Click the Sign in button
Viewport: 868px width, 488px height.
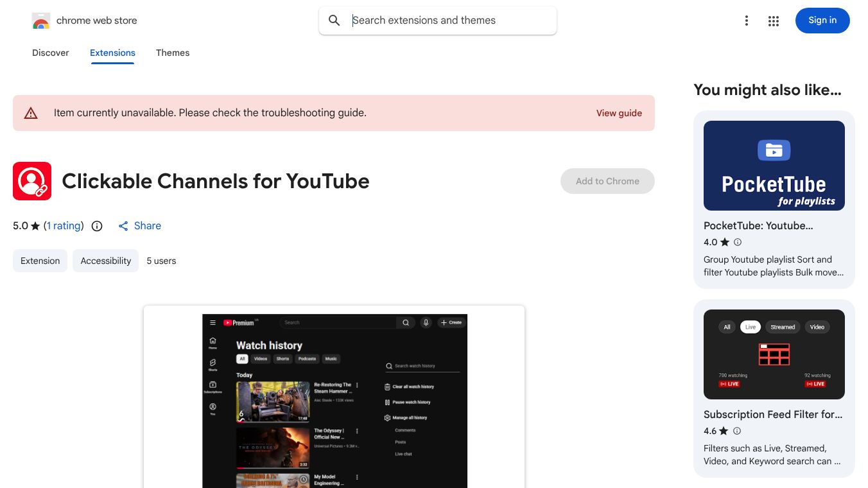tap(822, 21)
